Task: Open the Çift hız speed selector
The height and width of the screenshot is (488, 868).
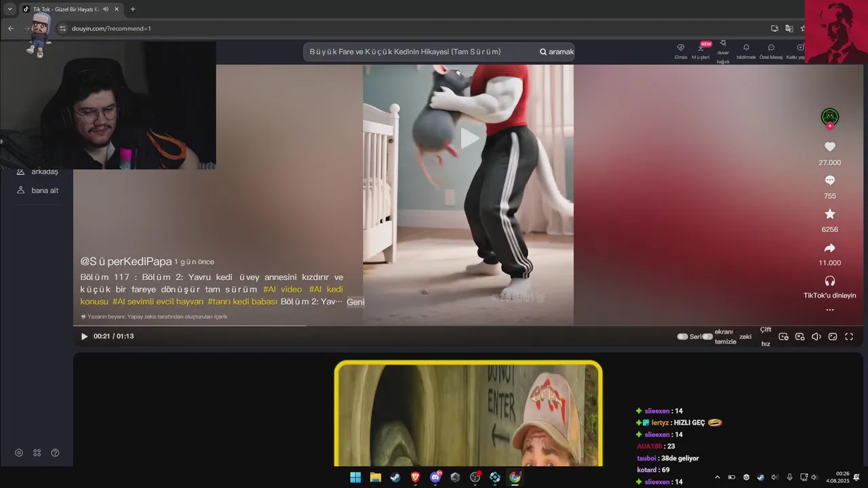Action: coord(766,336)
